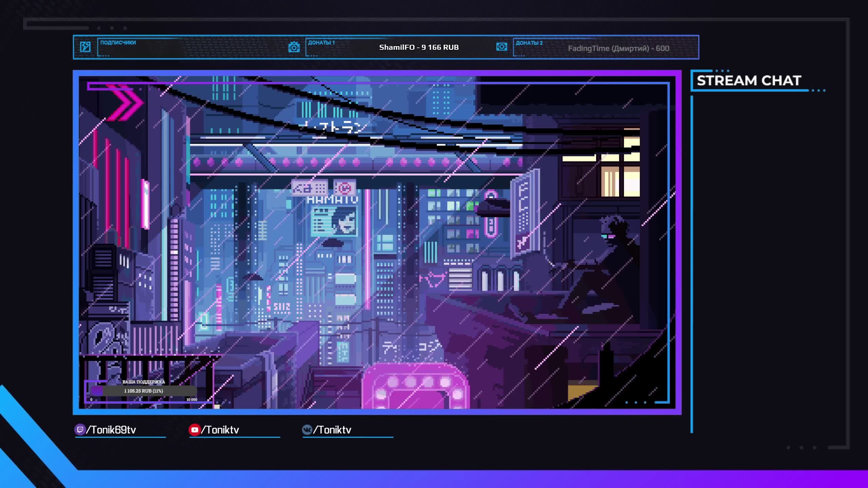This screenshot has width=868, height=488.
Task: Click the ShamilFO - 9 166 RUB donation text
Action: coord(419,47)
